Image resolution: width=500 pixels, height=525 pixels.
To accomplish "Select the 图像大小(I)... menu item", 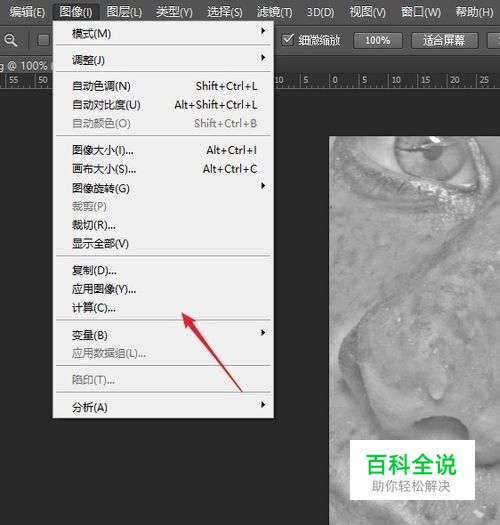I will coord(163,150).
